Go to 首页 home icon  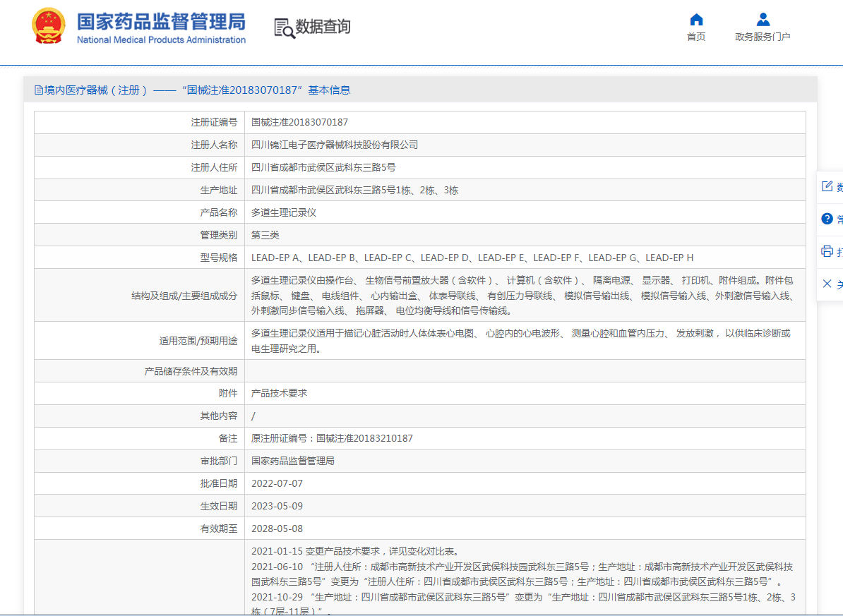tap(696, 19)
